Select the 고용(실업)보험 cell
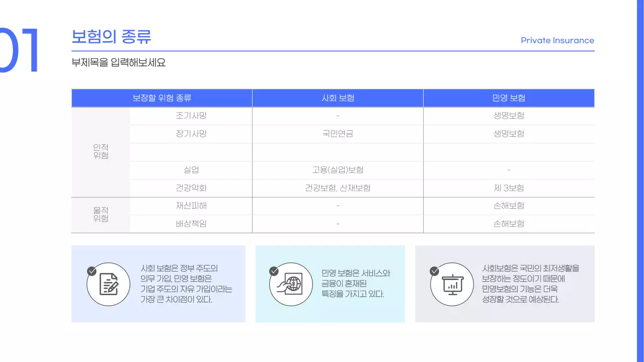 (337, 170)
